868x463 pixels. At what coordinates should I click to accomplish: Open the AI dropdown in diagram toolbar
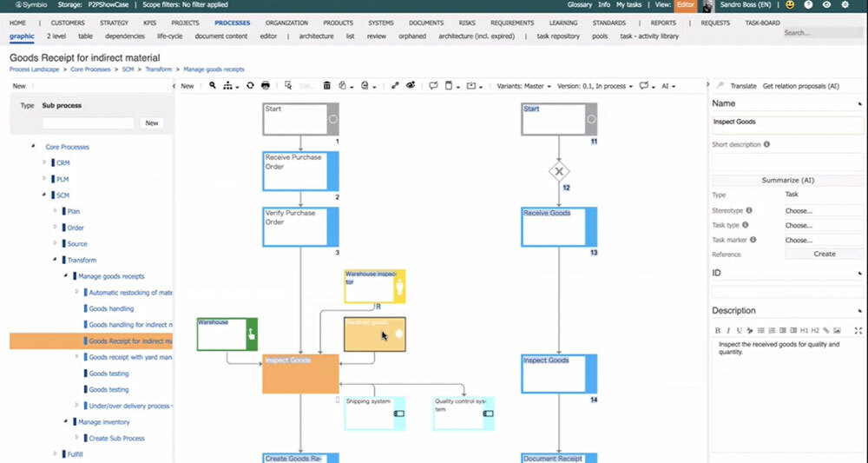pos(668,86)
